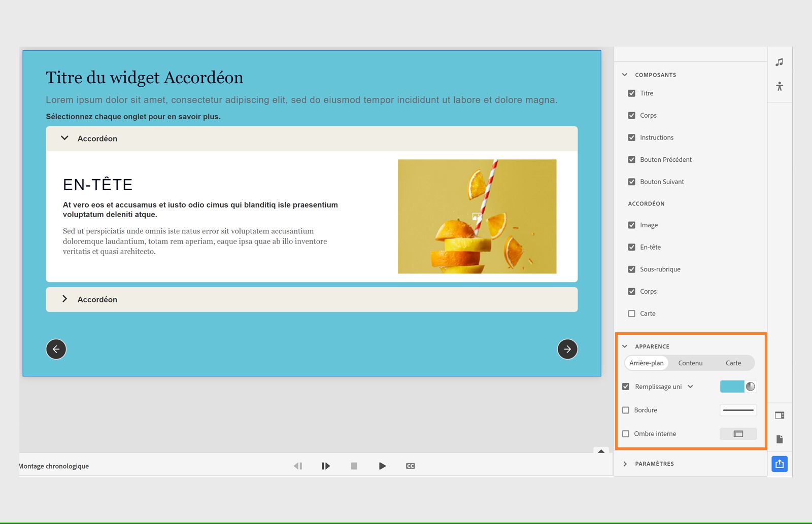Stop playback using the stop icon
Viewport: 812px width, 524px height.
point(354,466)
